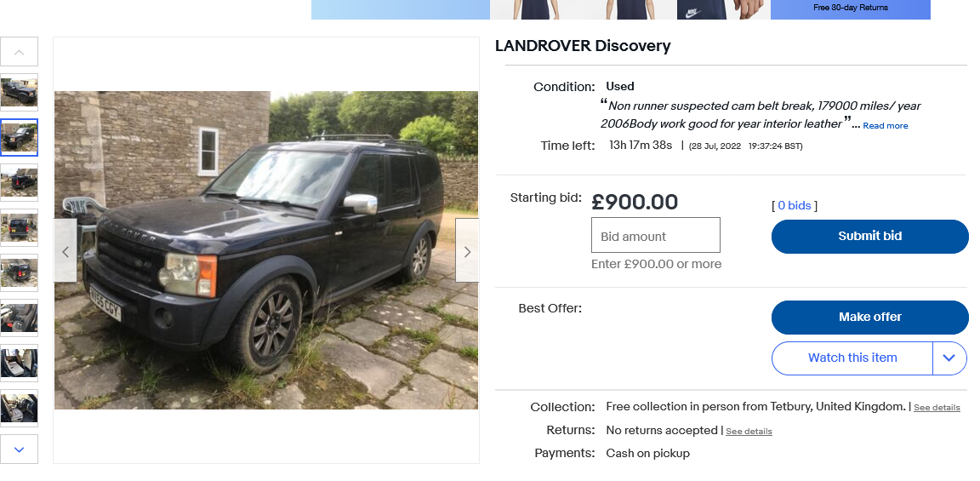Open See details for returns policy

click(749, 432)
